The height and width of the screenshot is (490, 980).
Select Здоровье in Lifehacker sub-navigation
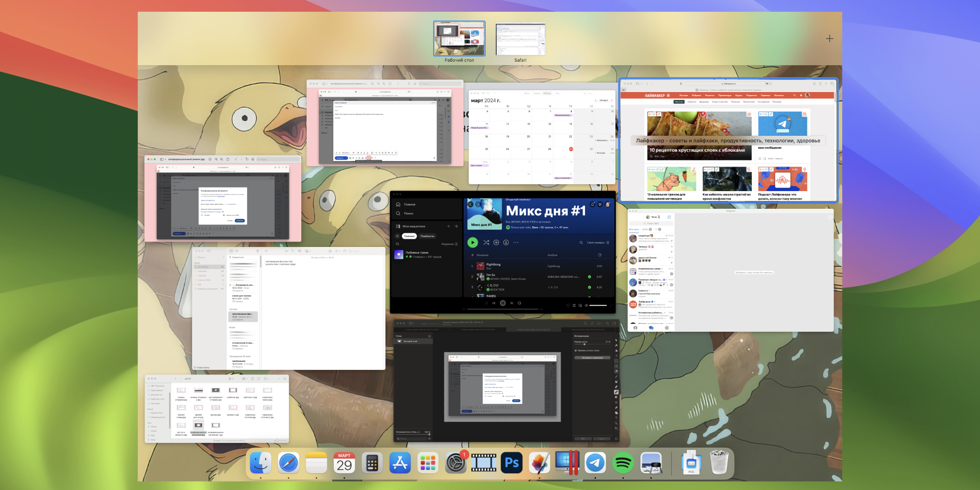click(704, 102)
